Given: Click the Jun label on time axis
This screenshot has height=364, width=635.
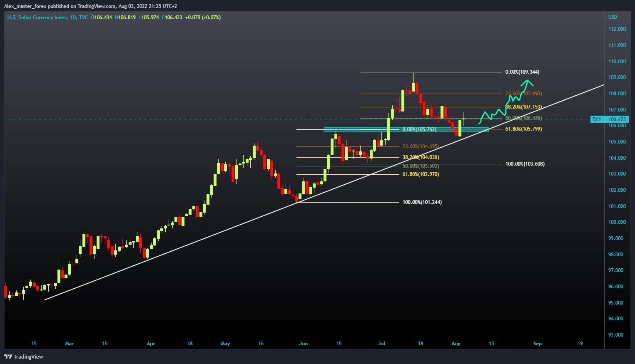Looking at the screenshot, I should click(x=304, y=344).
